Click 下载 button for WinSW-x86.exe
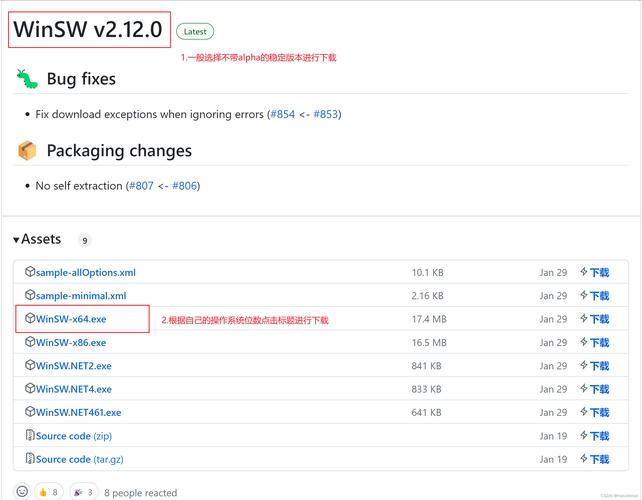This screenshot has width=642, height=500. click(599, 343)
